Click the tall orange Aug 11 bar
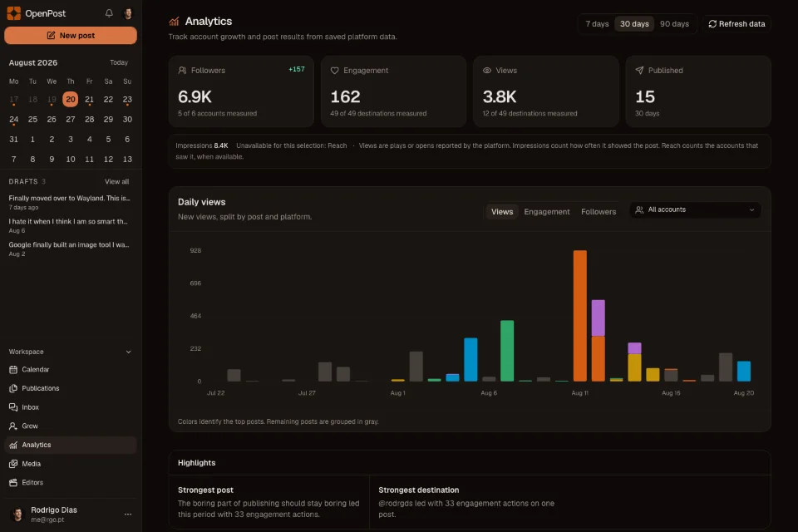Viewport: 798px width, 532px height. [x=579, y=316]
